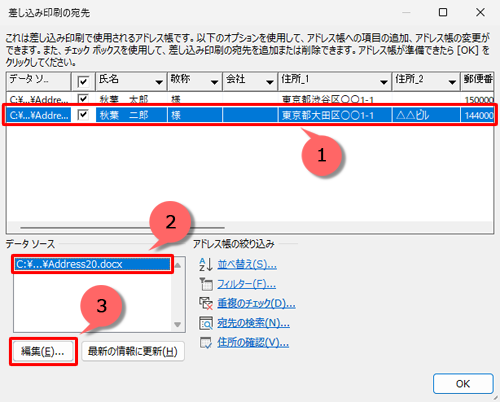Confirm with the OK button

[x=463, y=384]
